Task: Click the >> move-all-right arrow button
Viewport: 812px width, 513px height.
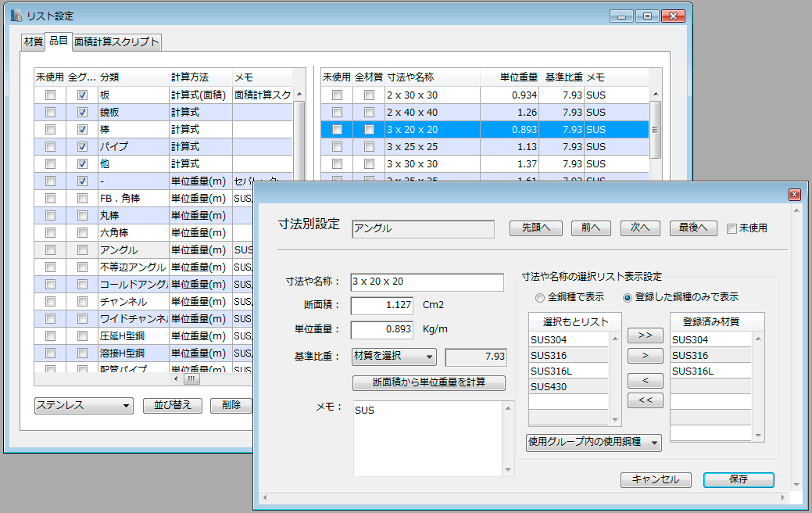Action: coord(646,335)
